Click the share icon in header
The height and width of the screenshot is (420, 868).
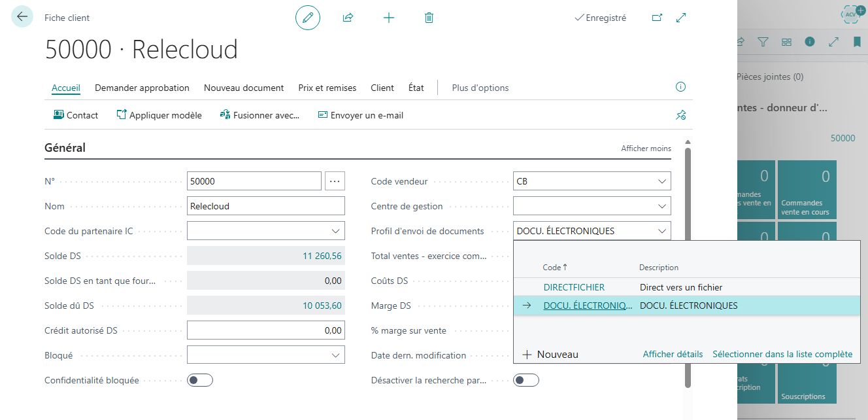click(x=348, y=18)
